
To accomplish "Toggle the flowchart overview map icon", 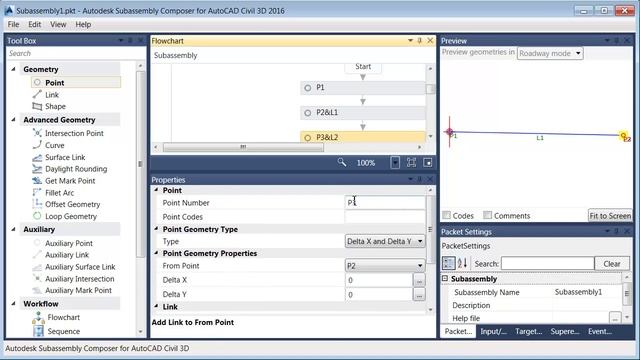I will (x=428, y=162).
